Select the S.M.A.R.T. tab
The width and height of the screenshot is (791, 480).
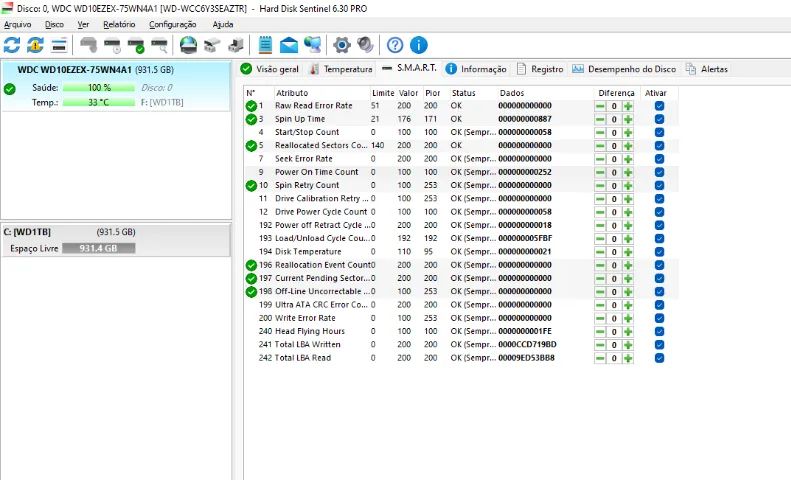pyautogui.click(x=409, y=68)
